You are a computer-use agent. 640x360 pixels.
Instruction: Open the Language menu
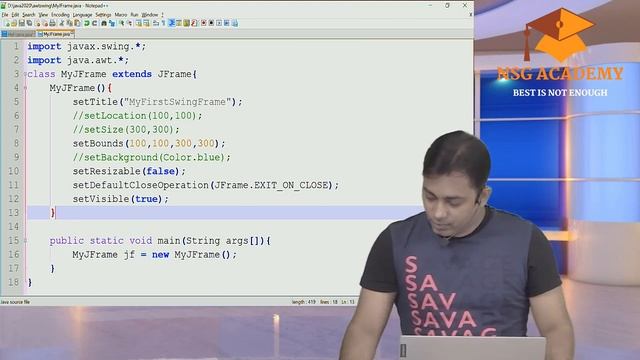82,15
